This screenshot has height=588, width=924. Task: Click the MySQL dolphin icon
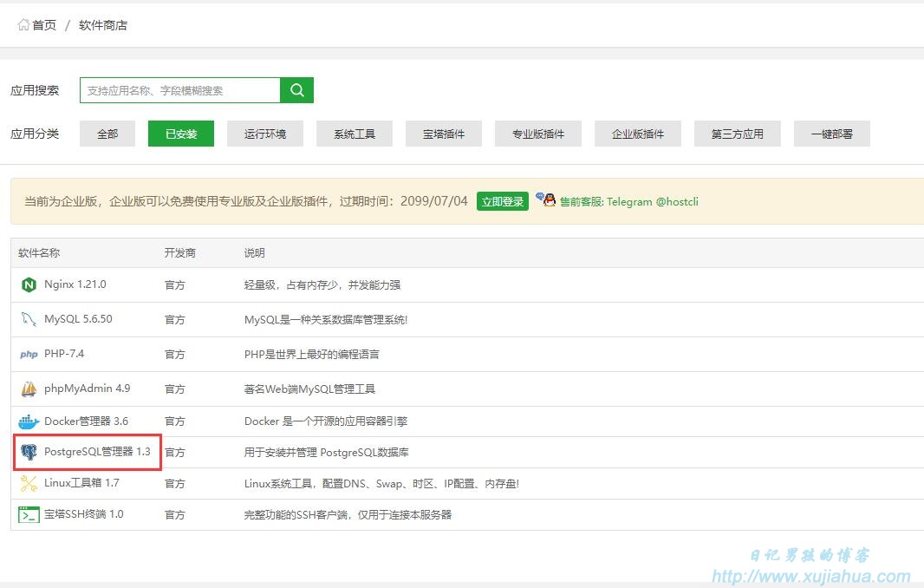[29, 319]
